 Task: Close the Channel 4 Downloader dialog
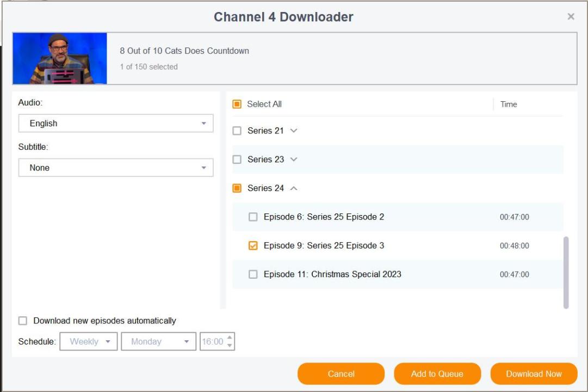tap(571, 17)
